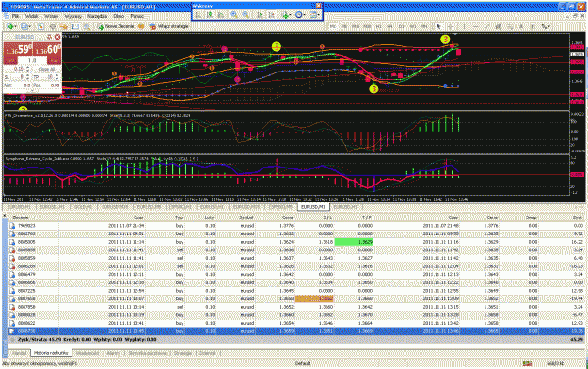Open the periodicity clock icon dropdown
Viewport: 588px width, 369px height.
coord(300,15)
